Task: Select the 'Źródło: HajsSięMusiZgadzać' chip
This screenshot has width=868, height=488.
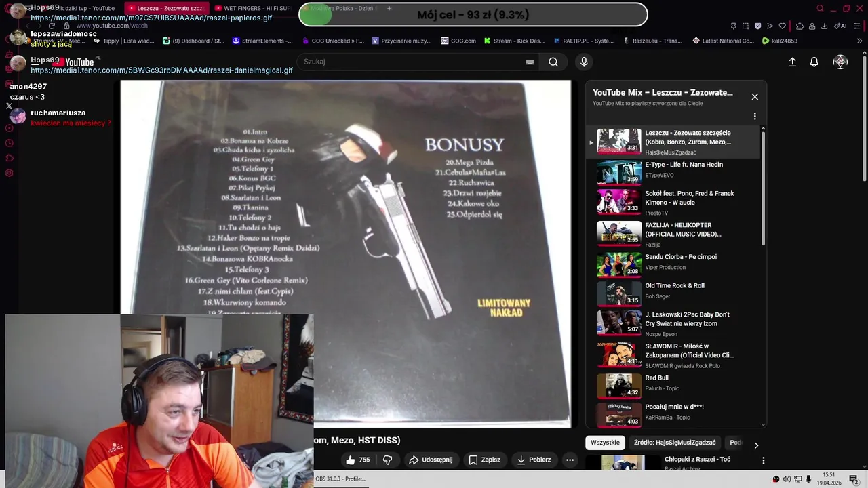Action: coord(675,443)
